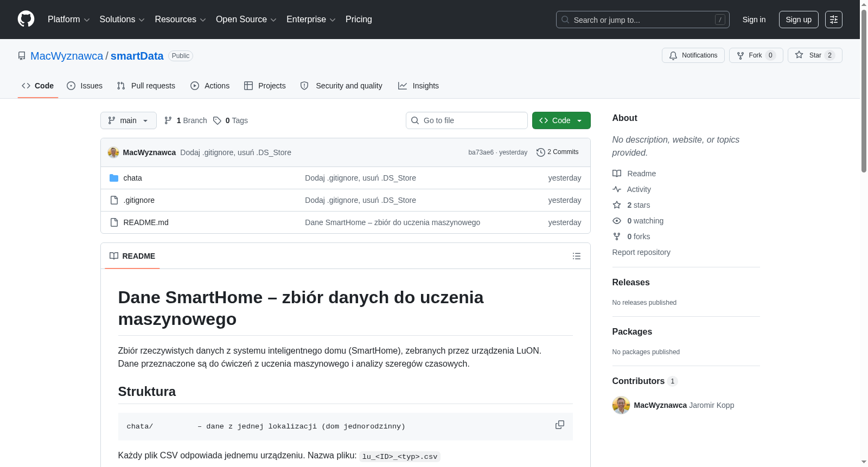The image size is (868, 467).
Task: Copy the chata/ code block to clipboard
Action: [560, 425]
